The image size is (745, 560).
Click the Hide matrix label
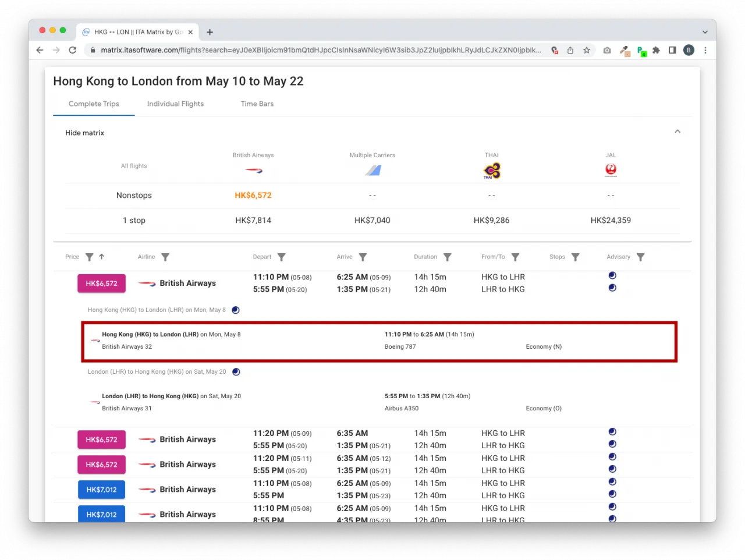click(84, 133)
